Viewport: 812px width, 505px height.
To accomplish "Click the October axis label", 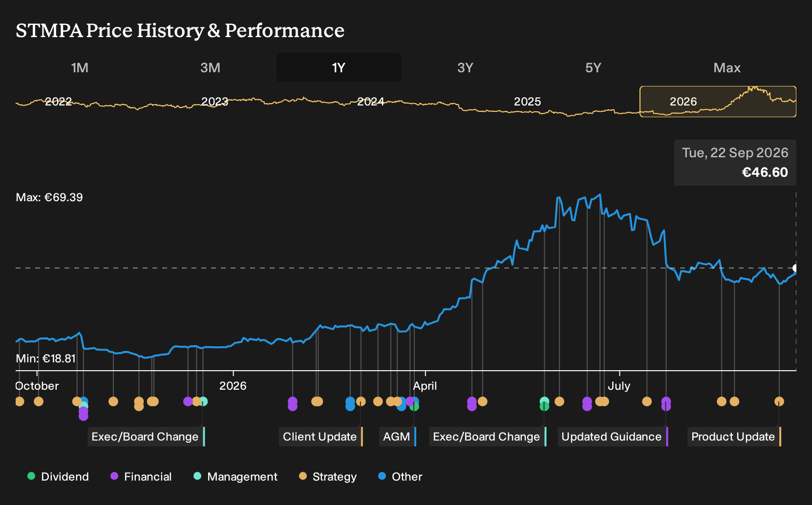I will click(37, 386).
